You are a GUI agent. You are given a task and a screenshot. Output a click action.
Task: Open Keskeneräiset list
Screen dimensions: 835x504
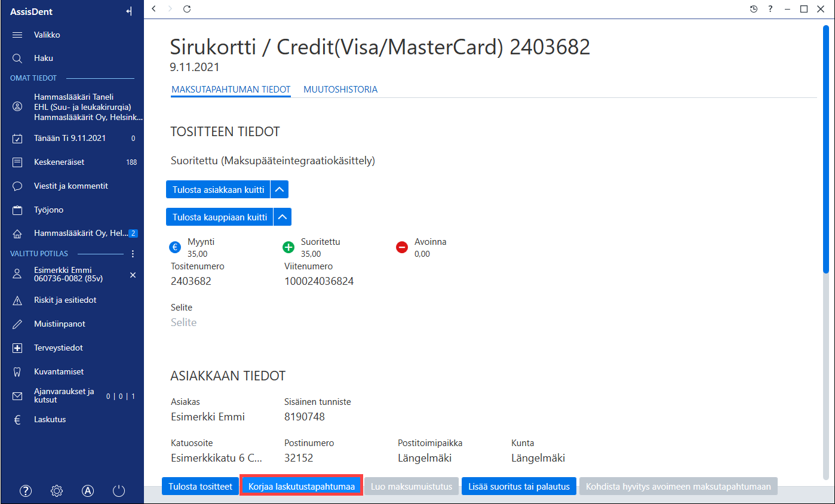[x=72, y=162]
